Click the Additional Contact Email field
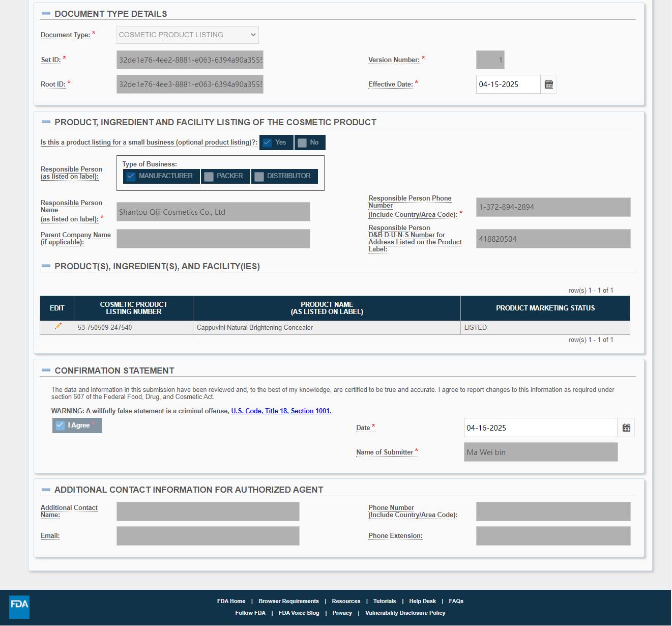 [208, 536]
